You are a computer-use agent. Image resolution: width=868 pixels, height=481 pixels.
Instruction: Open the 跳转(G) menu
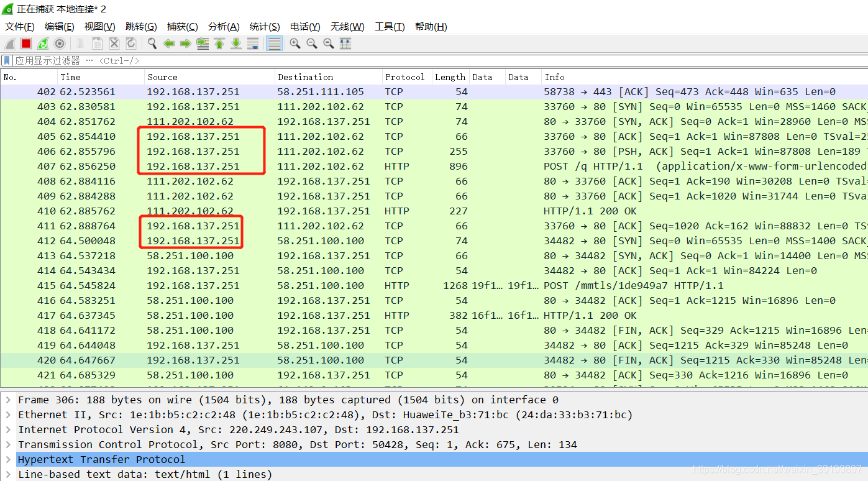coord(141,27)
